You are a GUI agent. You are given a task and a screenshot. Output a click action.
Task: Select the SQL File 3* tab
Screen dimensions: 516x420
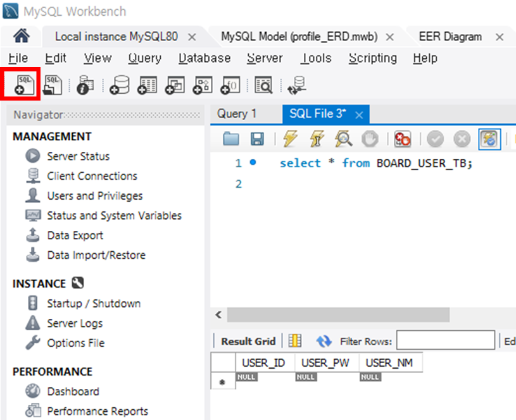click(318, 114)
